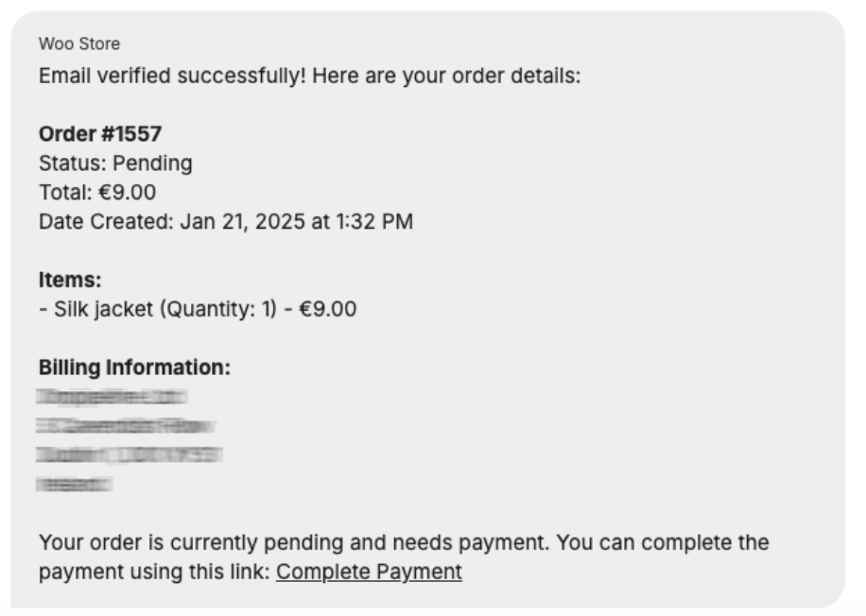Click the Quantity: 1 text
This screenshot has width=866, height=616.
coord(218,309)
